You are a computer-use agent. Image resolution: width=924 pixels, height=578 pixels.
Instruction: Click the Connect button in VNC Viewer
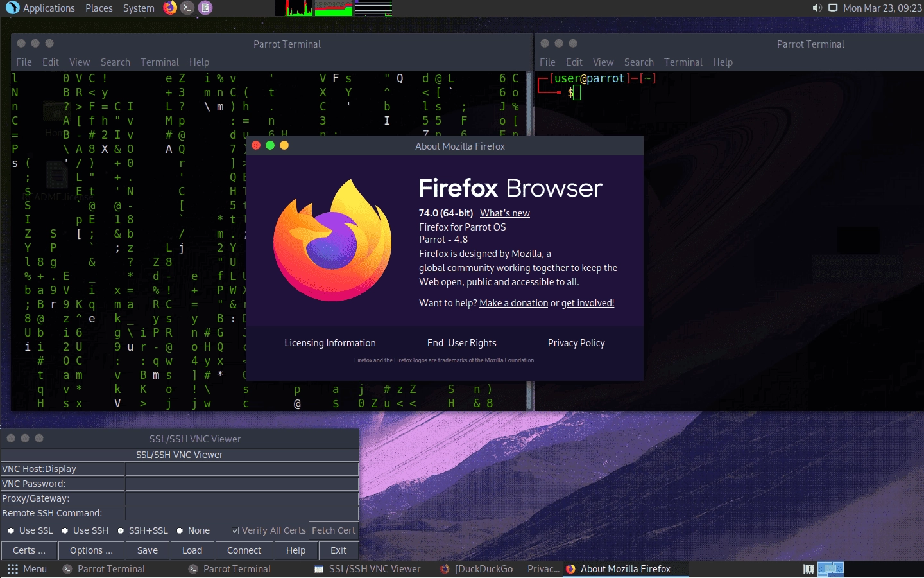[244, 550]
